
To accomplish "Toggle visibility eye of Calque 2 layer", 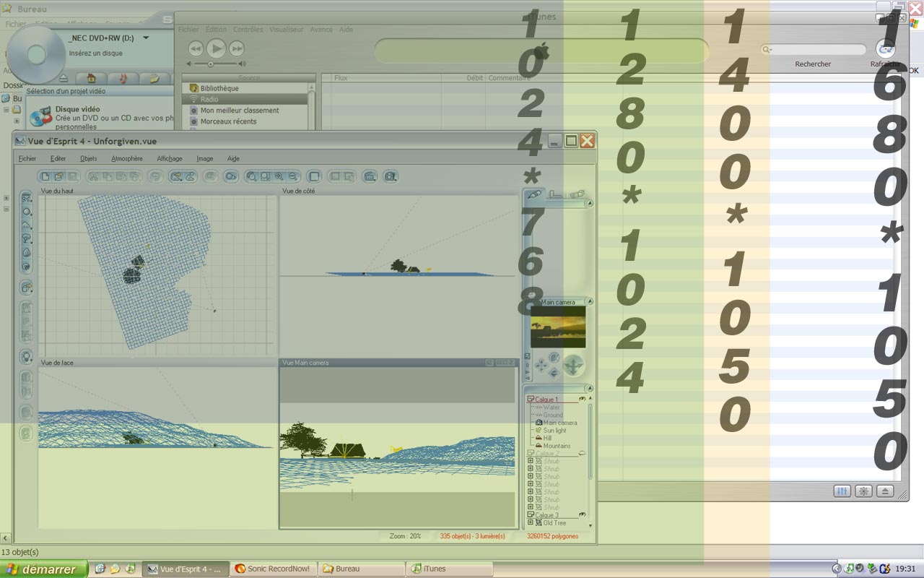I will (x=582, y=454).
